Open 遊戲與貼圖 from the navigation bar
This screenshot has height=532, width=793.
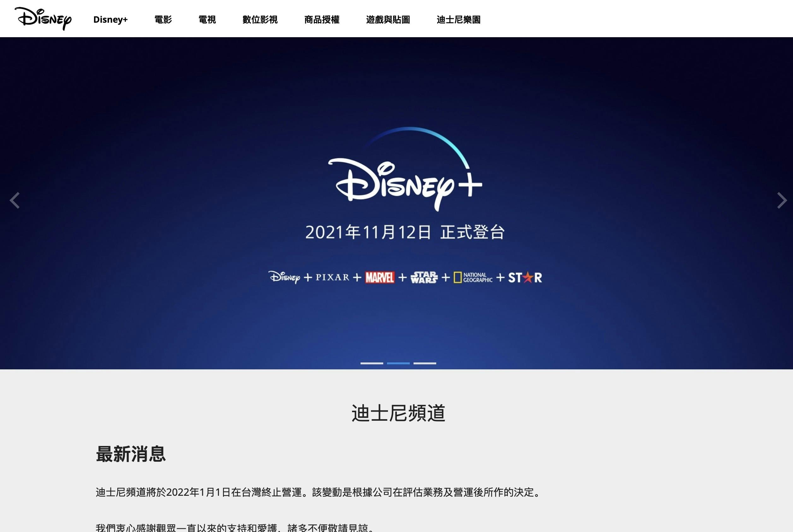388,20
